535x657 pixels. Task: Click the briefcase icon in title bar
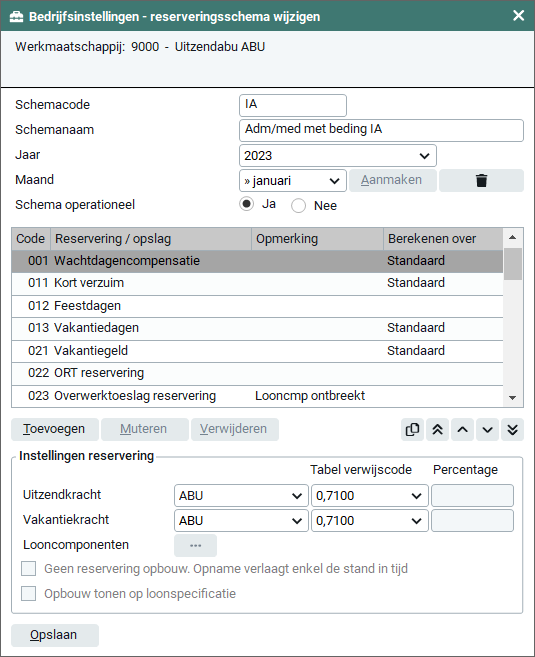[16, 17]
